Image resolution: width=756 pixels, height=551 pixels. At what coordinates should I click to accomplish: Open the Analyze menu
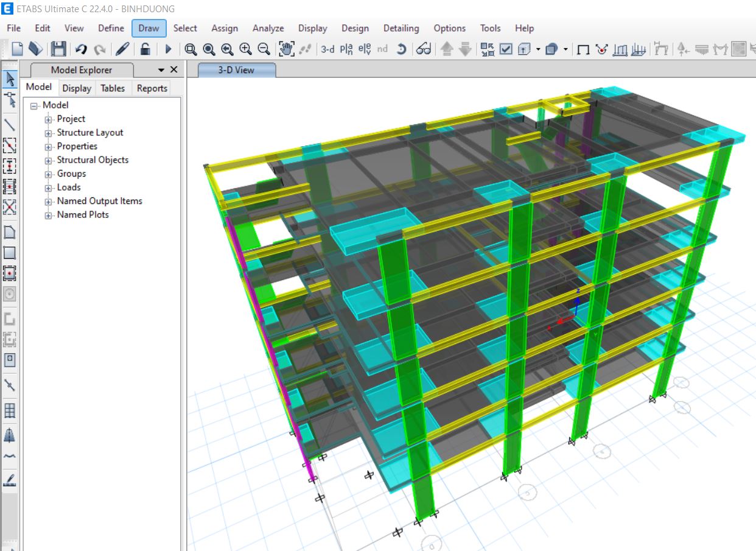tap(268, 28)
